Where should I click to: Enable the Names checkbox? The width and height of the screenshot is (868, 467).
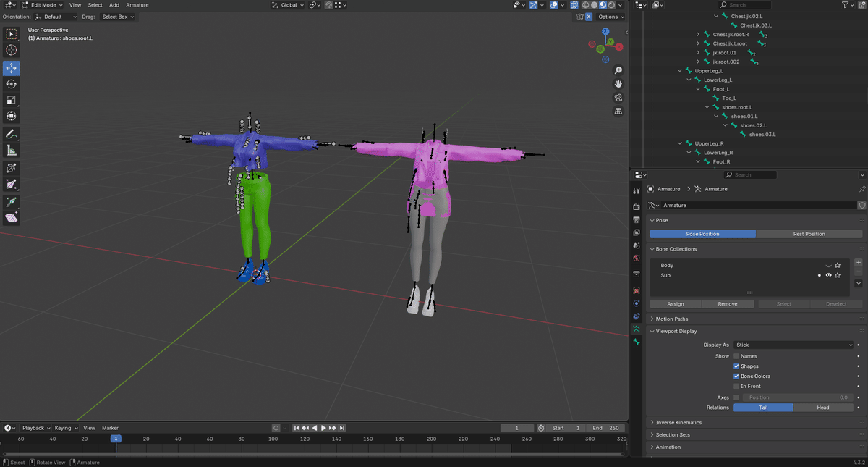pos(736,356)
